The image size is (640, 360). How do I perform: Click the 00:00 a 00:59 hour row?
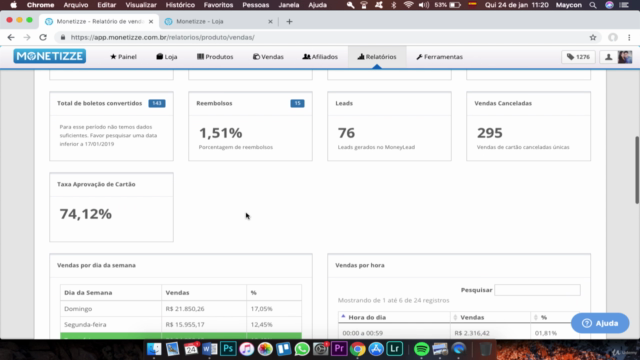click(x=458, y=333)
